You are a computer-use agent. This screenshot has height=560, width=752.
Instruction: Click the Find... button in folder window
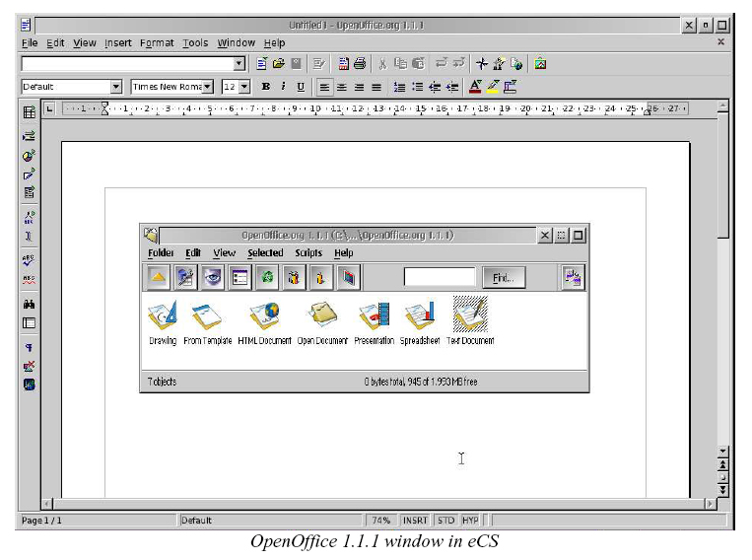point(504,277)
